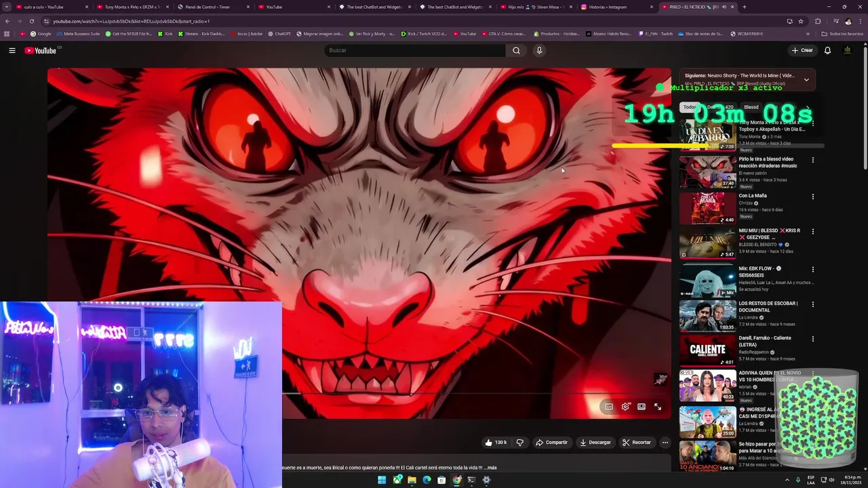Viewport: 868px width, 488px height.
Task: Open options for Mix: EBK FLOW
Action: coord(812,270)
